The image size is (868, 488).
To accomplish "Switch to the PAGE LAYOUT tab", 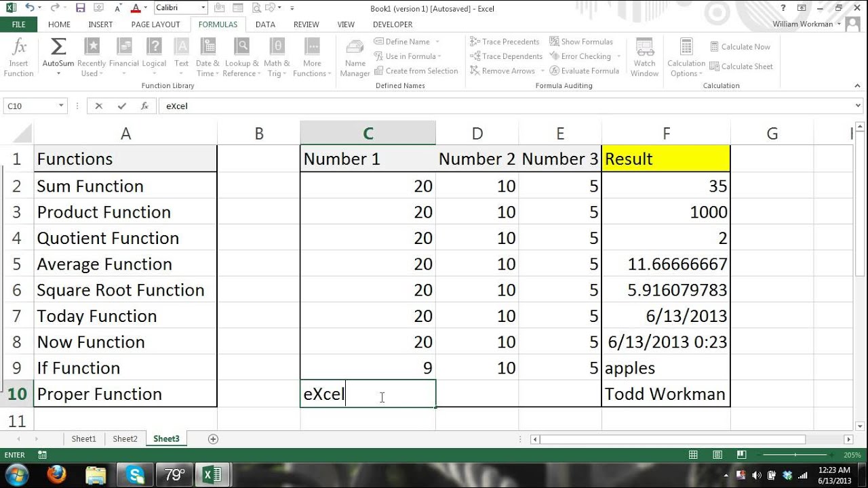I will (x=155, y=24).
